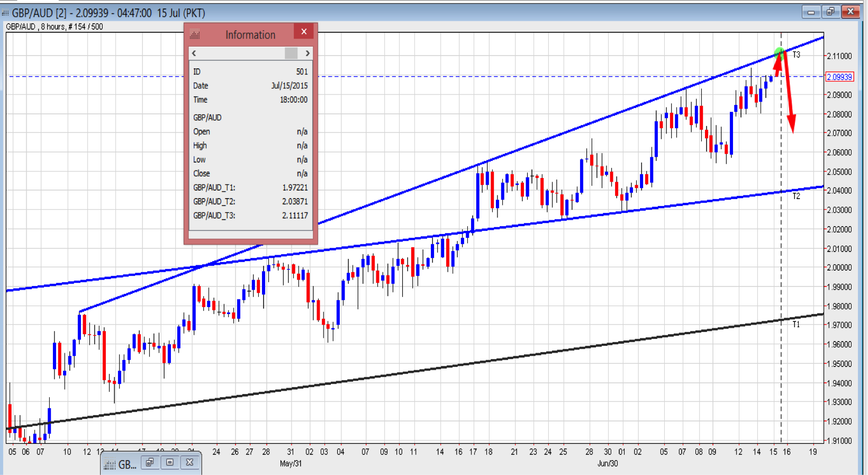Restore down the GBP/AUD [2] chart window
This screenshot has height=475, width=868.
[830, 12]
